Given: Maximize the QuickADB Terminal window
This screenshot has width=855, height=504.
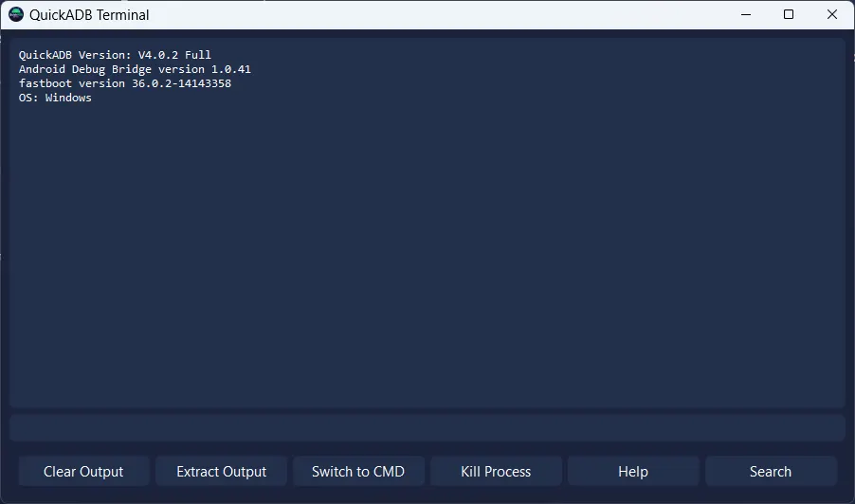Looking at the screenshot, I should [789, 14].
